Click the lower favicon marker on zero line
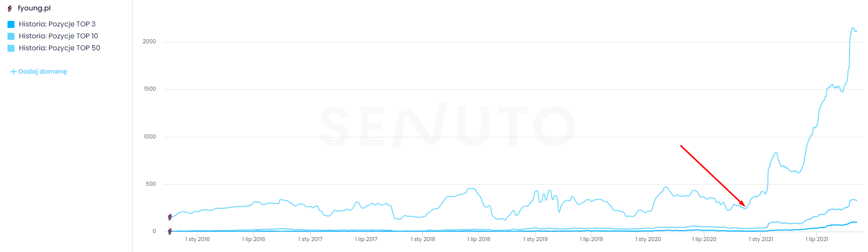This screenshot has height=252, width=868. 170,232
